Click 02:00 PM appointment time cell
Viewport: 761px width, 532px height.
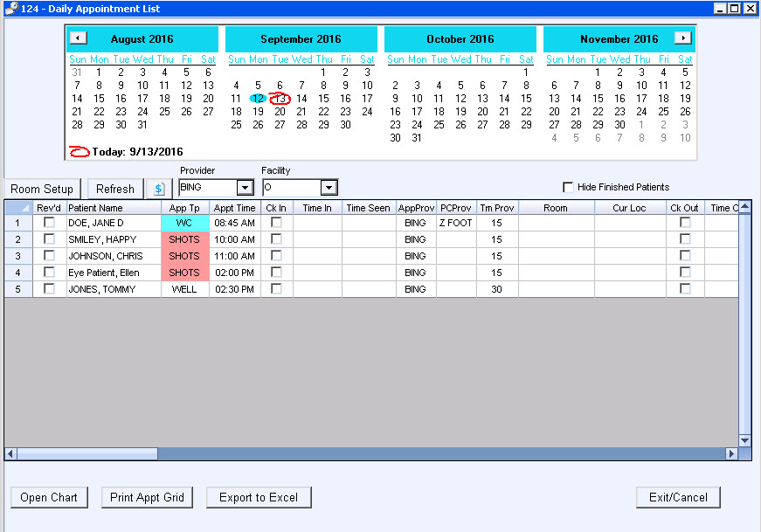(235, 273)
